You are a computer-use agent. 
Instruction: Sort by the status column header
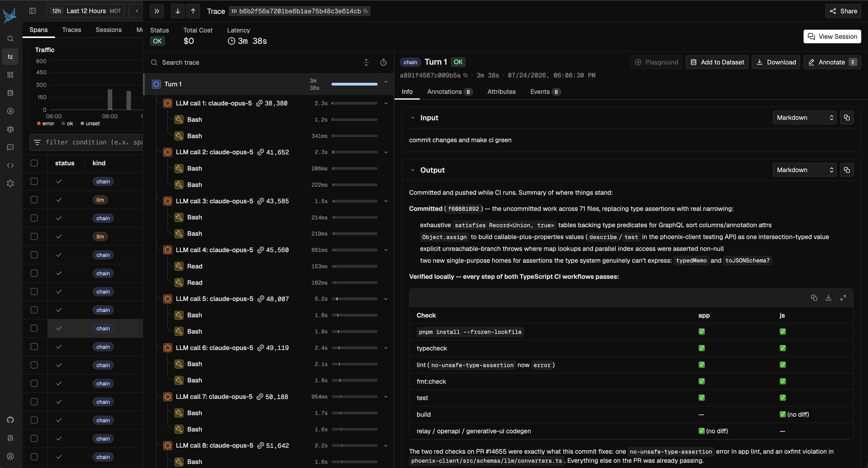[65, 163]
